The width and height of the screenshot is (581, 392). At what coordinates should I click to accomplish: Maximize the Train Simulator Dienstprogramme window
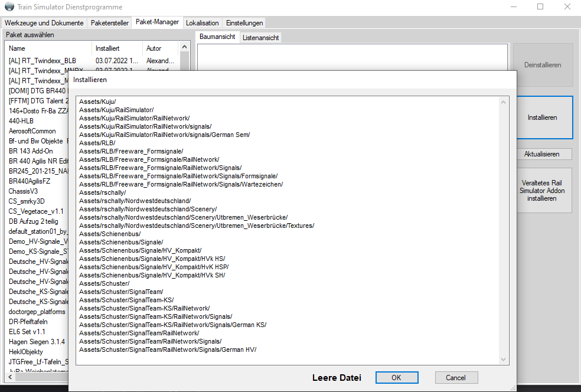[540, 6]
